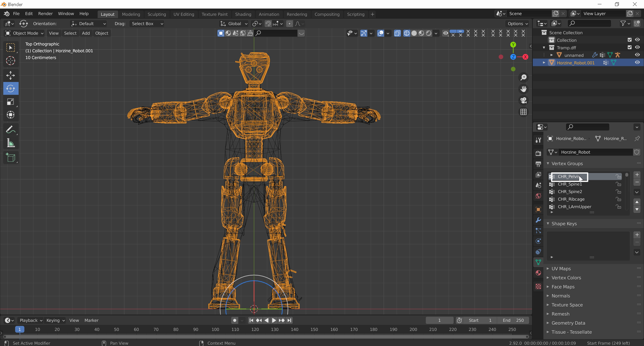Screen dimensions: 644x346
Task: Activate the Measure tool
Action: click(x=11, y=143)
